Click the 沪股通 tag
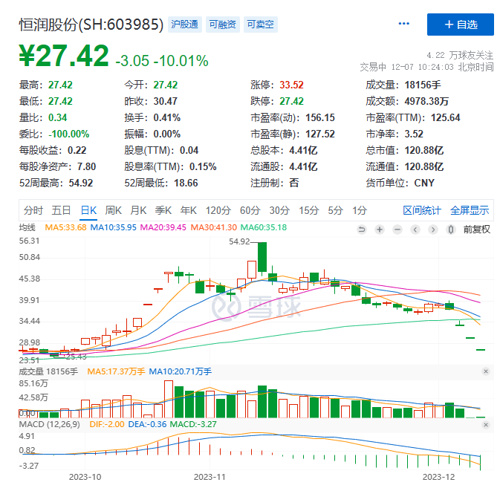 [x=185, y=24]
